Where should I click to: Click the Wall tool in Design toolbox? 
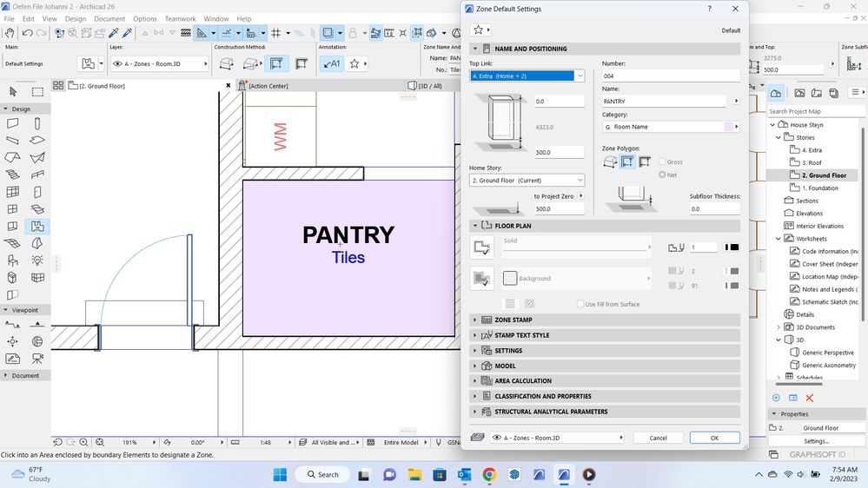pyautogui.click(x=13, y=124)
